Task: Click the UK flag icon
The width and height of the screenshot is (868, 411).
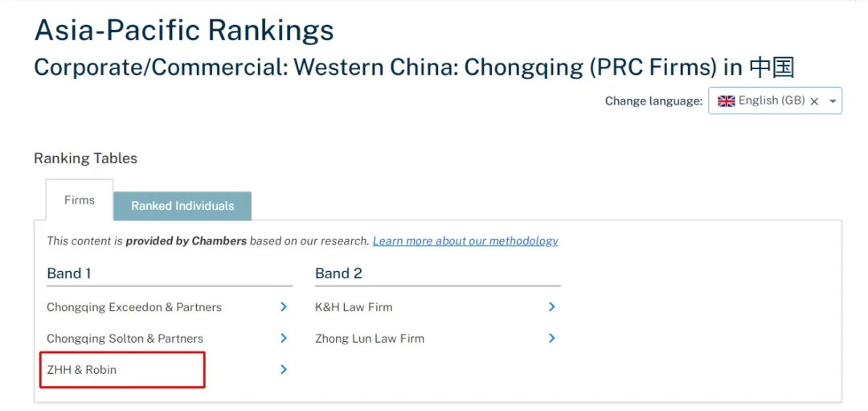Action: click(x=727, y=101)
